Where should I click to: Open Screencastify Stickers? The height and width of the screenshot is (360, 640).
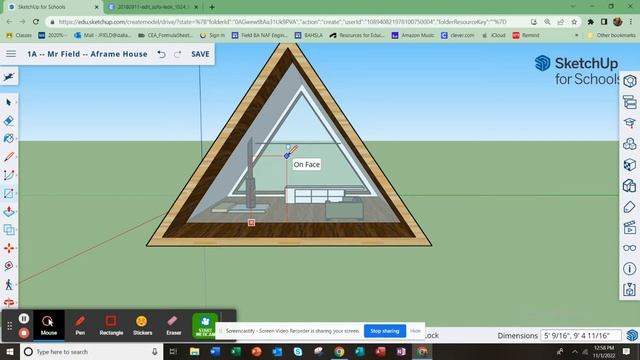click(x=142, y=325)
